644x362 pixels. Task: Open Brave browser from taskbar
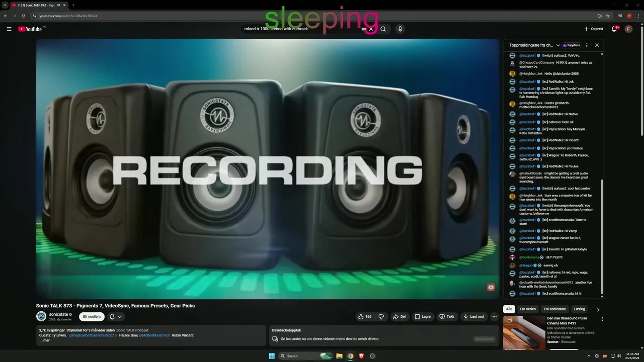tap(361, 356)
